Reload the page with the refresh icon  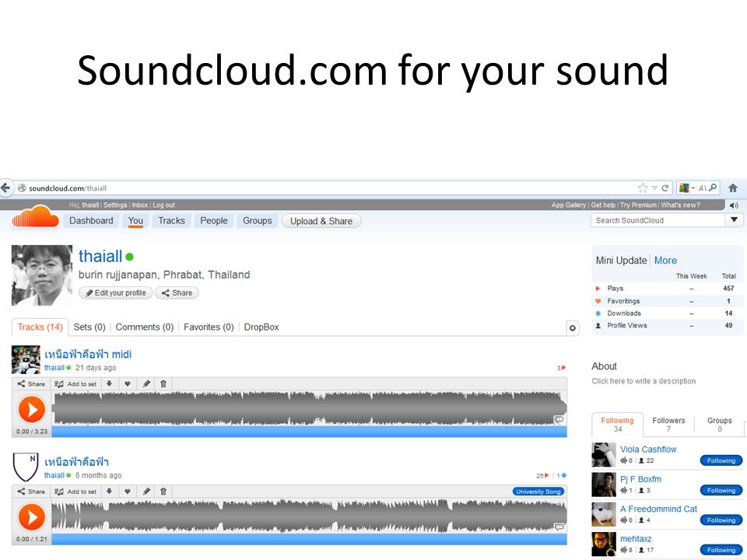coord(665,188)
